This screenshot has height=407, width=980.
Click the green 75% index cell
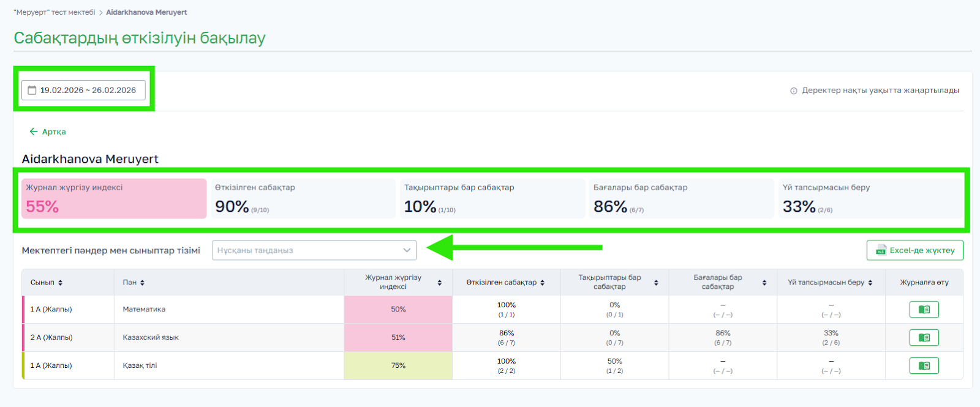coord(398,366)
